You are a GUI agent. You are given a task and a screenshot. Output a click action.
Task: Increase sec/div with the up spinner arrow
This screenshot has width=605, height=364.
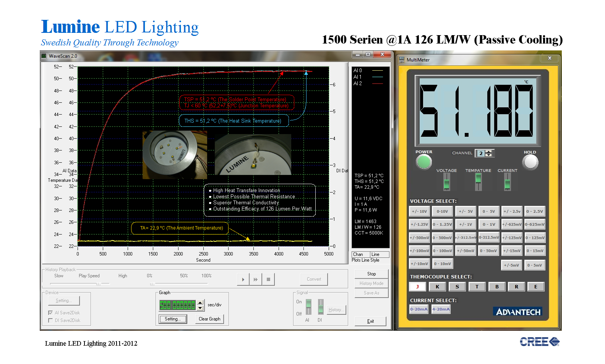click(x=200, y=303)
